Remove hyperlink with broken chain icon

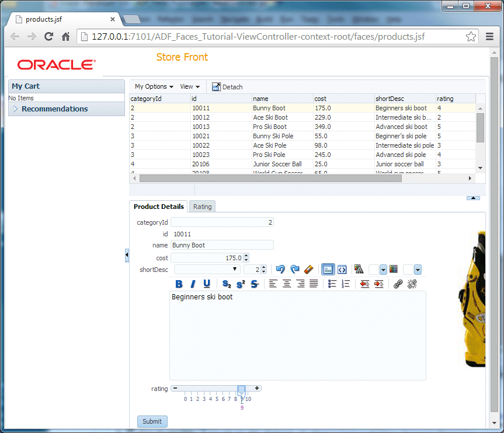pos(412,284)
